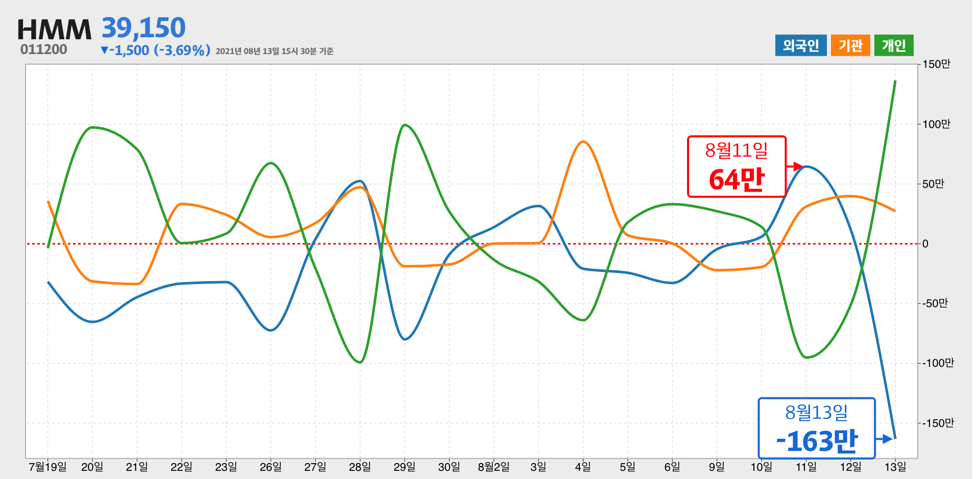Screen dimensions: 980x479
Task: Toggle the 외국인 legend series
Action: [x=800, y=45]
